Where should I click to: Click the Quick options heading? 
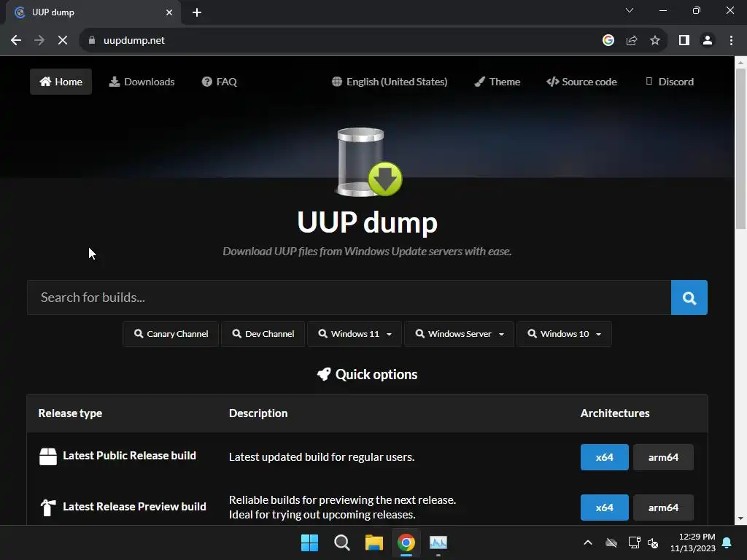pyautogui.click(x=368, y=374)
